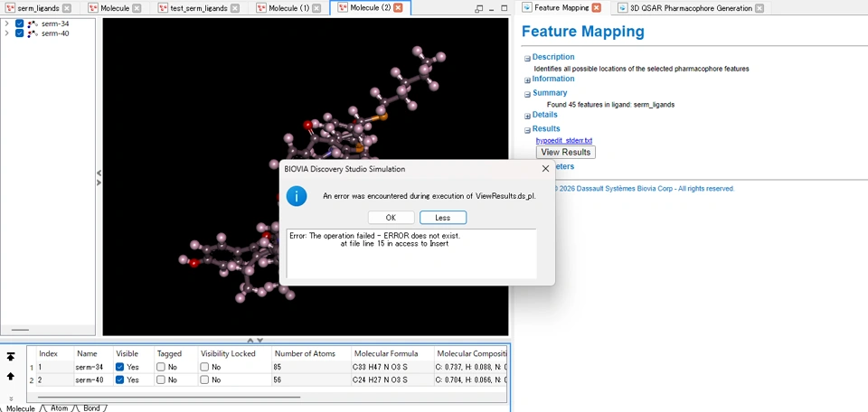Close the BIOVIA Discovery Studio Simulation dialog
The image size is (868, 412).
(x=545, y=169)
